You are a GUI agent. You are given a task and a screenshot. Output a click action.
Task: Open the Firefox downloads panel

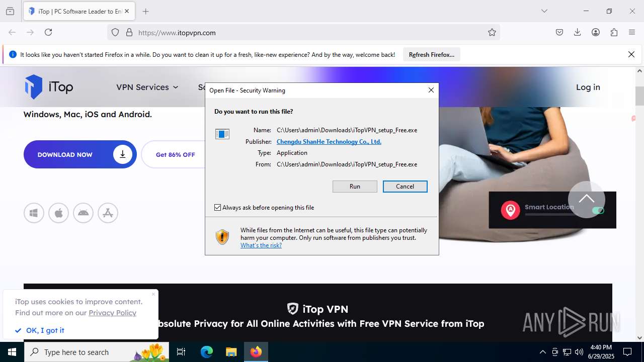[578, 32]
